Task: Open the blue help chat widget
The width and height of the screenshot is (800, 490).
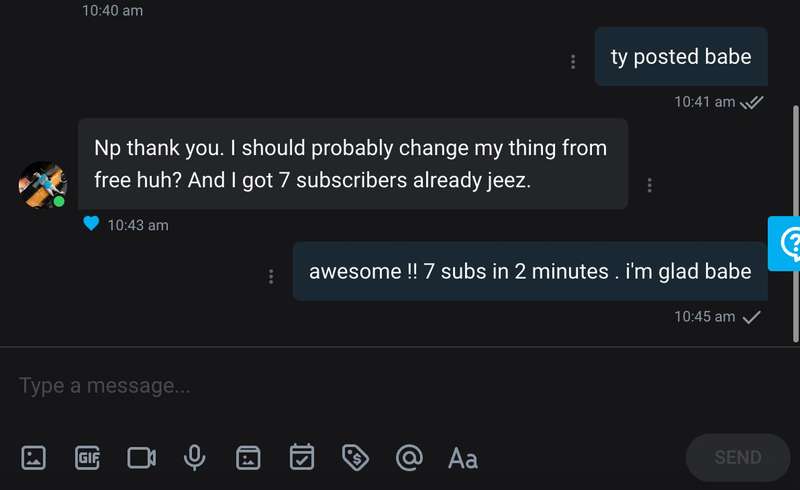Action: (x=785, y=243)
